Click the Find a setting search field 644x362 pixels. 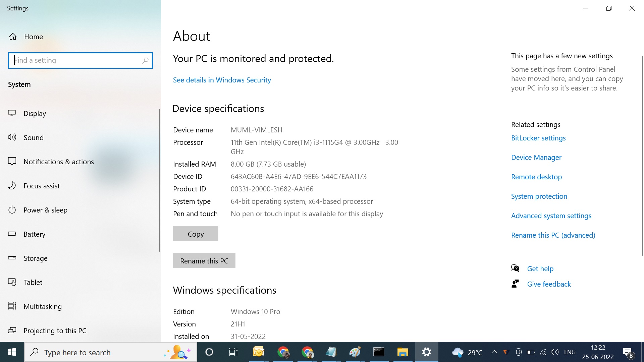coord(77,61)
